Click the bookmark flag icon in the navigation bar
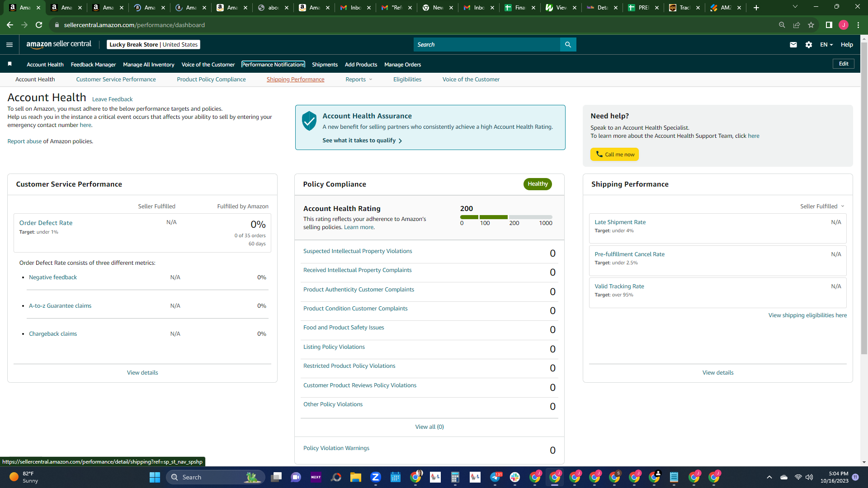The height and width of the screenshot is (488, 868). (10, 64)
